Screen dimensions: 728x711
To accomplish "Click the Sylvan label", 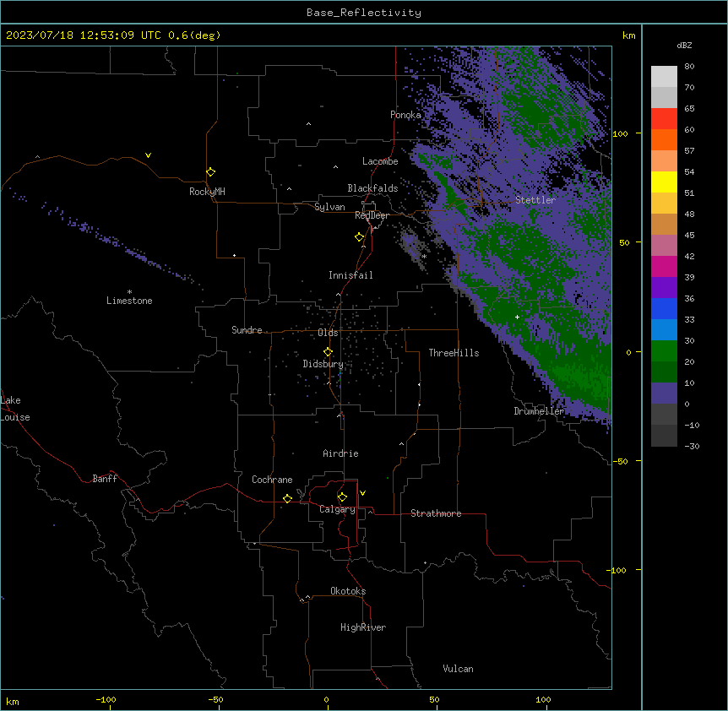I will pyautogui.click(x=329, y=207).
